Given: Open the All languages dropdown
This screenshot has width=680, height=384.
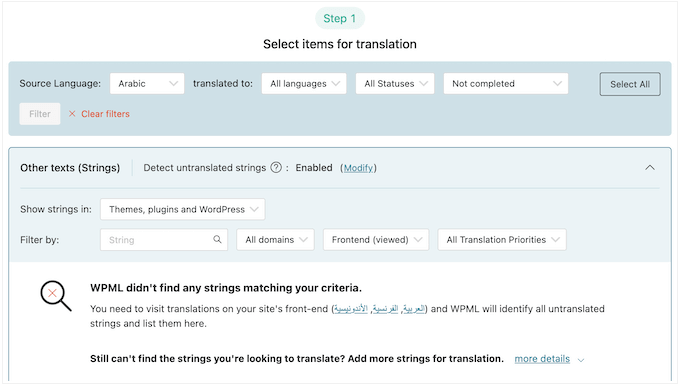Looking at the screenshot, I should pyautogui.click(x=304, y=84).
